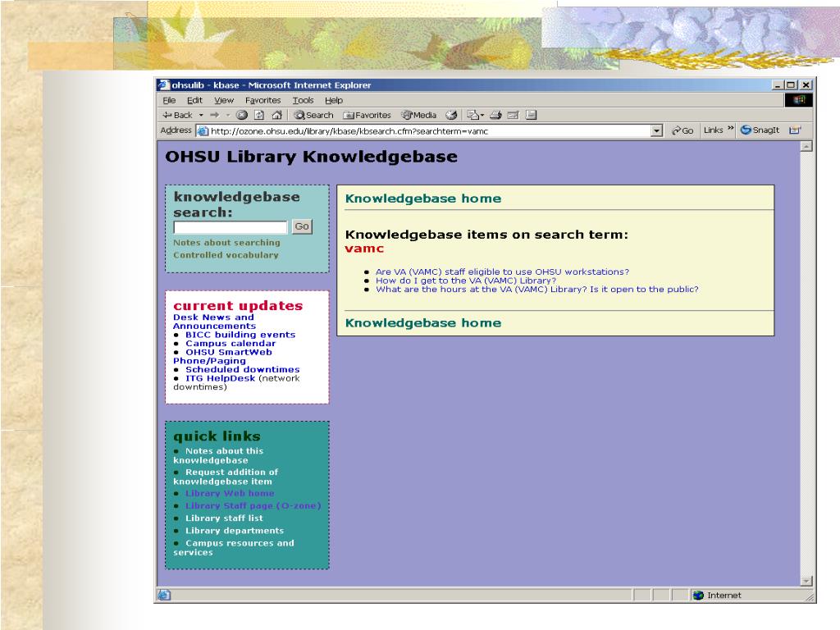Open OHSU SmartWeb Phone/Paging link
The width and height of the screenshot is (840, 630).
click(223, 356)
